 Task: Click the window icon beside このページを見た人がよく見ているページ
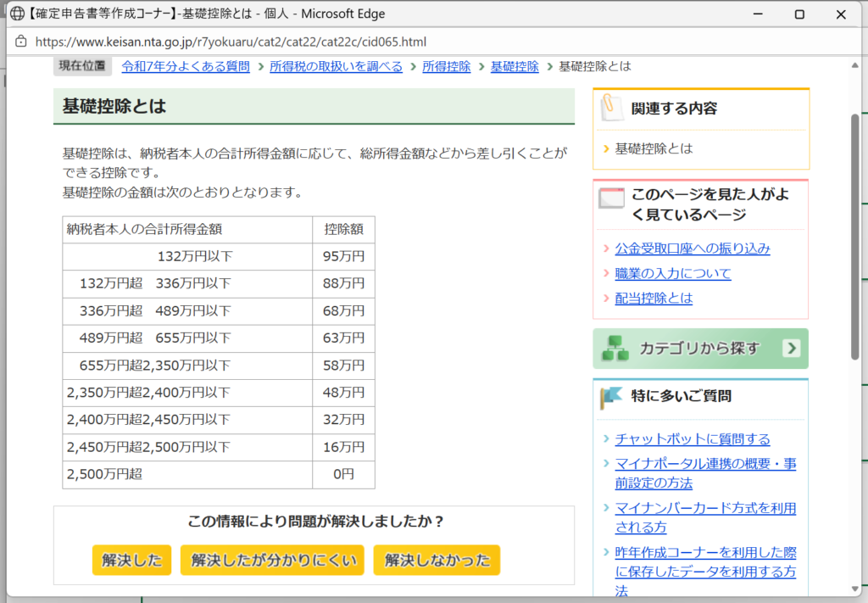pos(611,198)
